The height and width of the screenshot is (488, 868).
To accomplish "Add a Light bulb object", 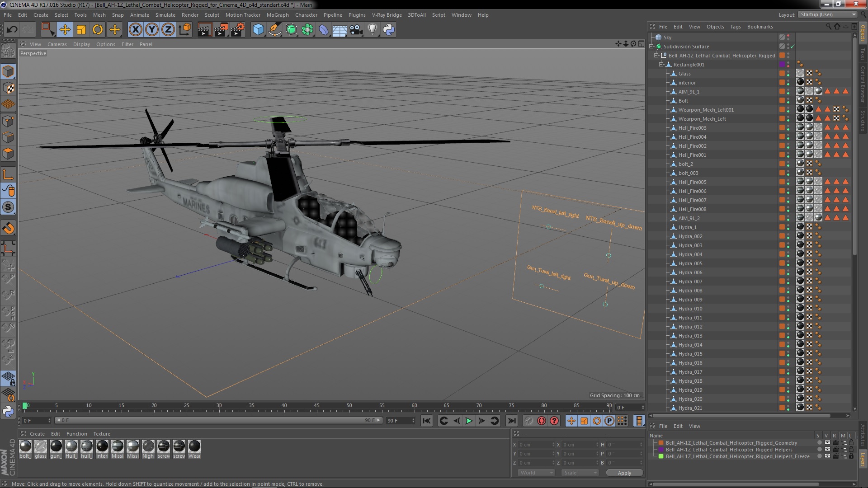I will (373, 30).
